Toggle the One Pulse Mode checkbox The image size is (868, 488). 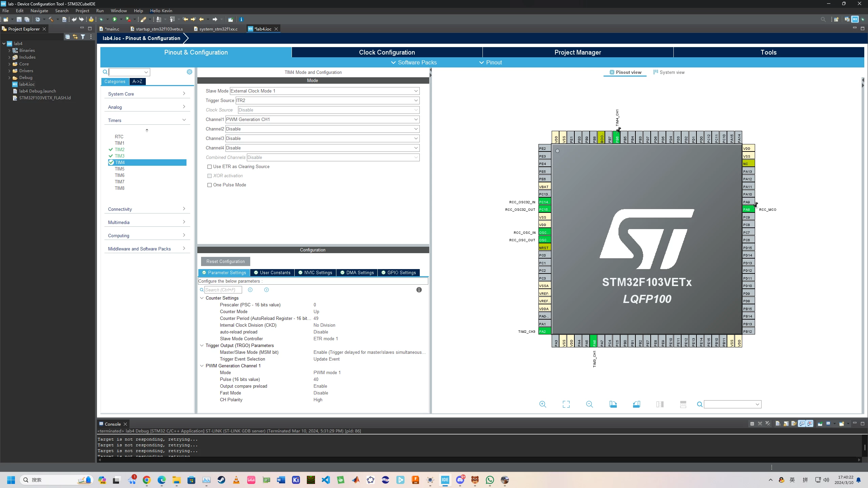tap(210, 185)
